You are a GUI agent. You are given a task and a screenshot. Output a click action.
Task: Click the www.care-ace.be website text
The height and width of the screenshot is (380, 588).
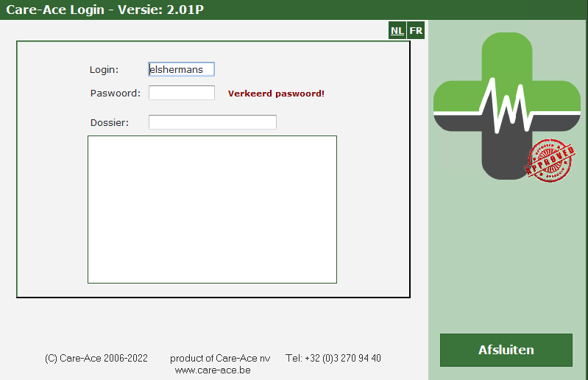(x=213, y=370)
